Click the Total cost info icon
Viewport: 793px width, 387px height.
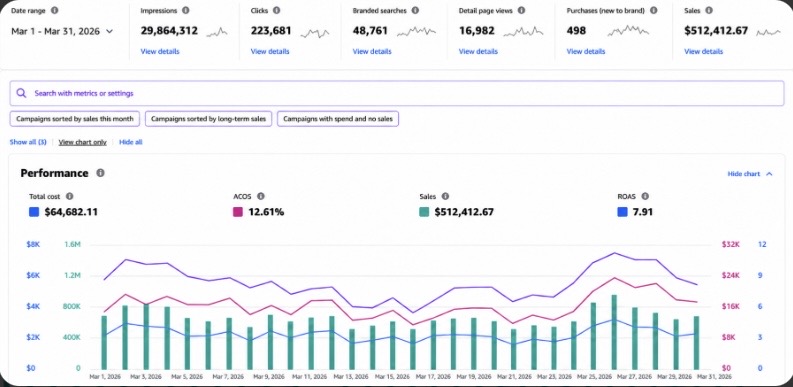[x=70, y=196]
